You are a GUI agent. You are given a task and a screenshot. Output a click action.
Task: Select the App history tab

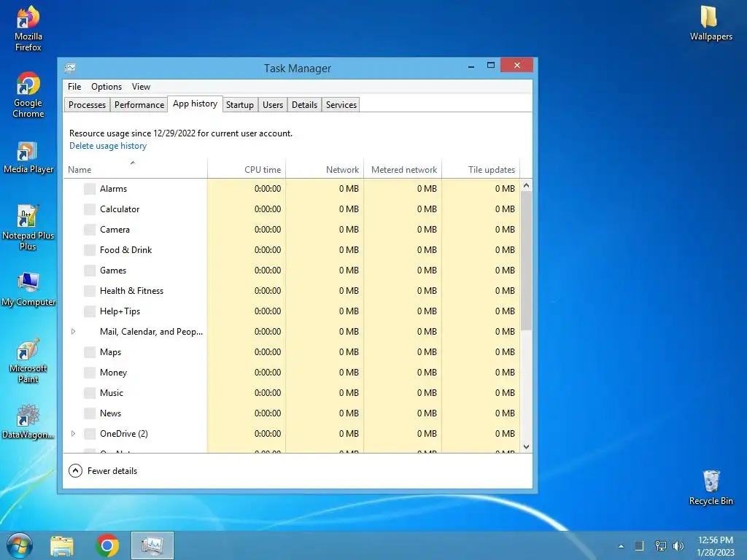pos(195,104)
